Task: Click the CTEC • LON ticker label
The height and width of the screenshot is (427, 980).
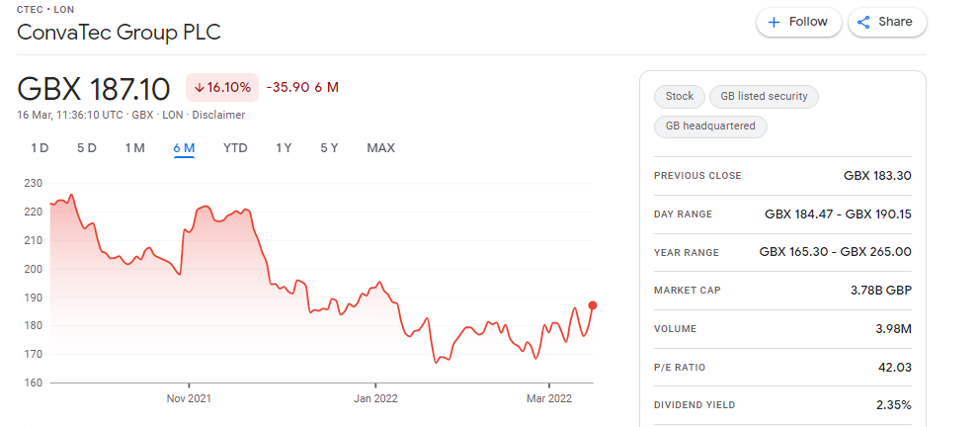Action: tap(45, 10)
